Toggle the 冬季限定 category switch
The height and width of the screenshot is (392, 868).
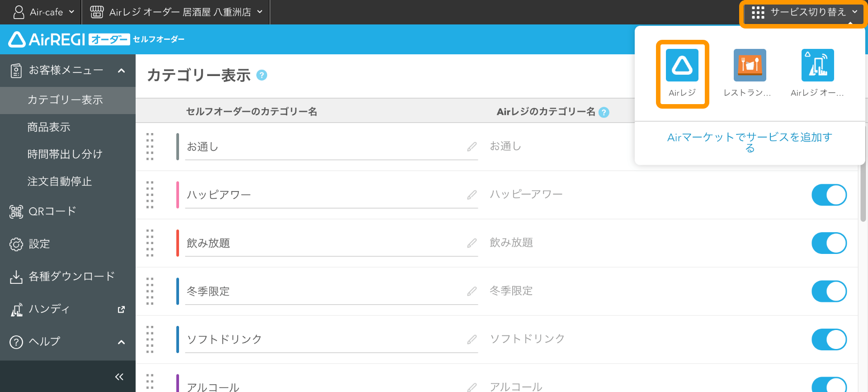pyautogui.click(x=829, y=291)
